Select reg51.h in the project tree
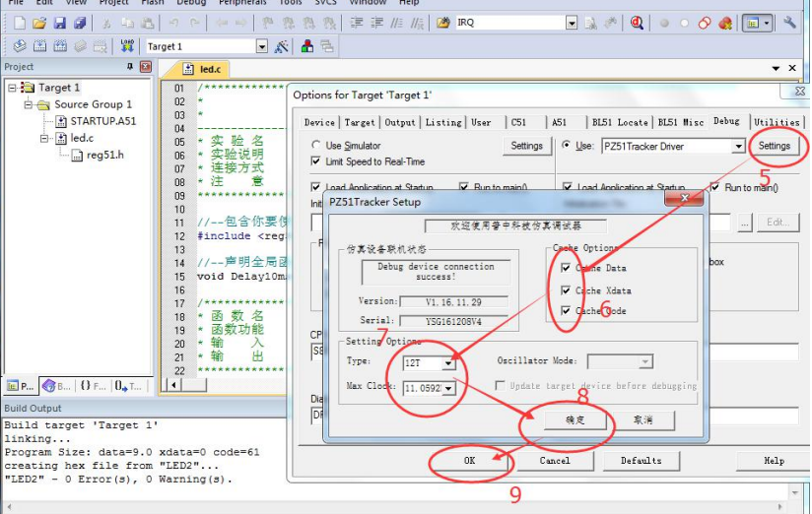 (105, 155)
